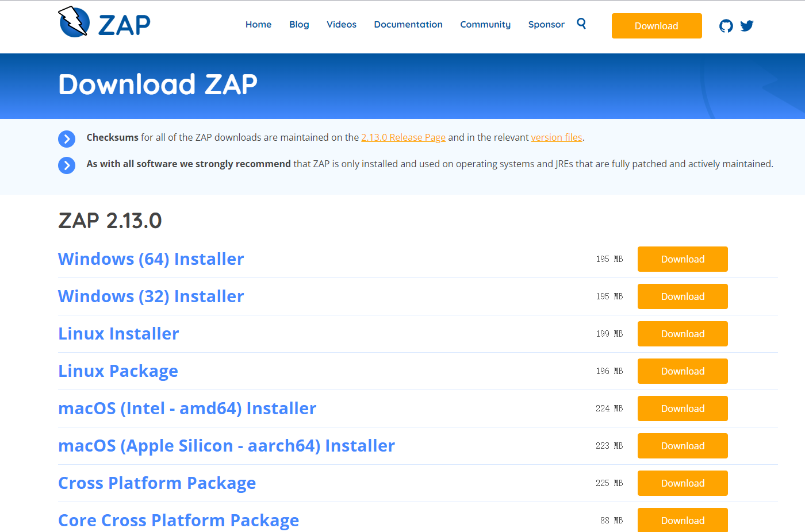Open the Windows (32) Installer title link
This screenshot has width=805, height=532.
pyautogui.click(x=151, y=296)
